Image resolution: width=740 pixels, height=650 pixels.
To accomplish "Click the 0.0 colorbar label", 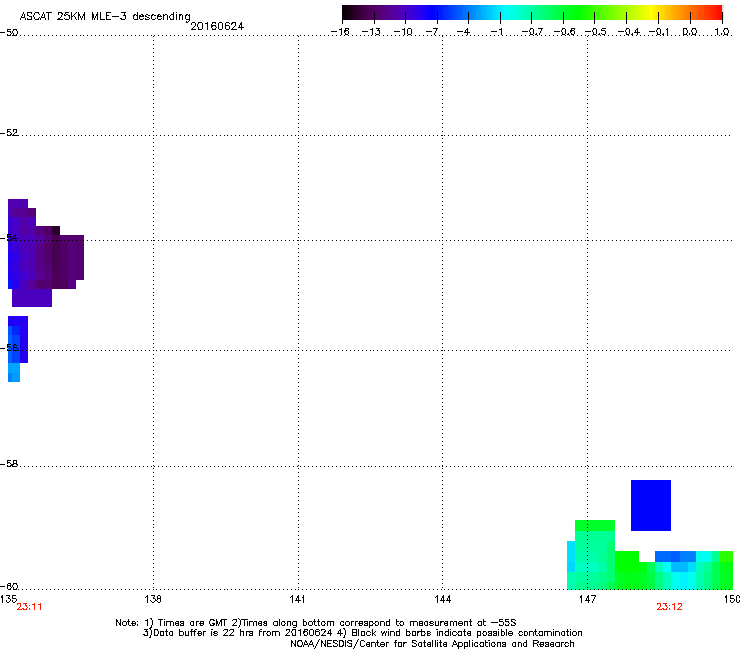I will click(x=690, y=32).
